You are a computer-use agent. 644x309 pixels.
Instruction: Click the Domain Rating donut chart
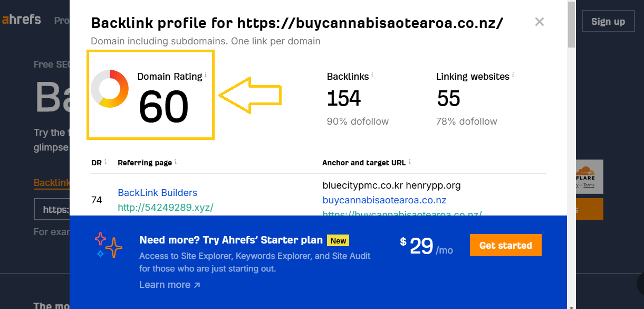click(110, 88)
